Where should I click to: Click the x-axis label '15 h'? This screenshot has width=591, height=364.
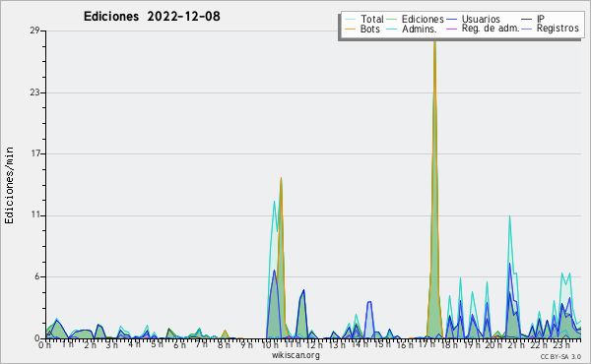[382, 345]
